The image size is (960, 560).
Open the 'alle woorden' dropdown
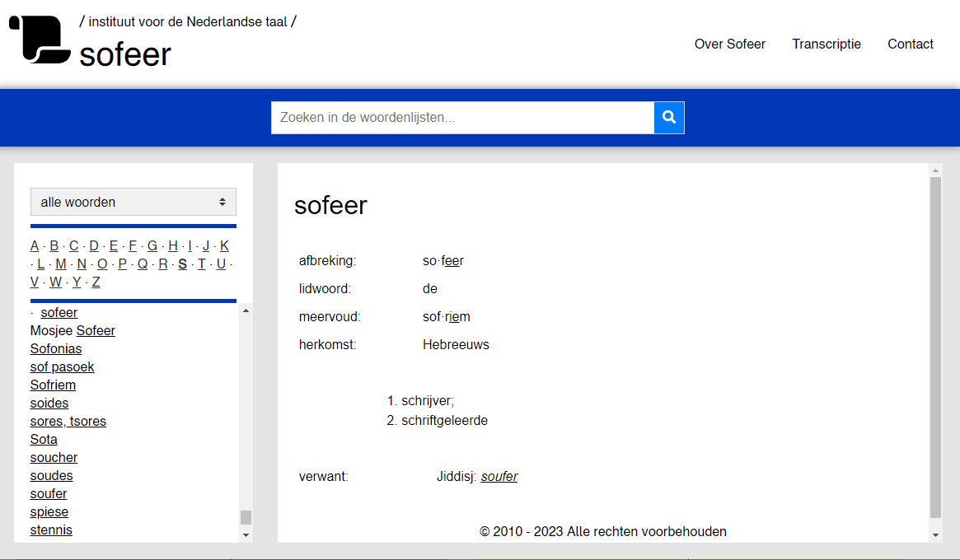[x=133, y=202]
